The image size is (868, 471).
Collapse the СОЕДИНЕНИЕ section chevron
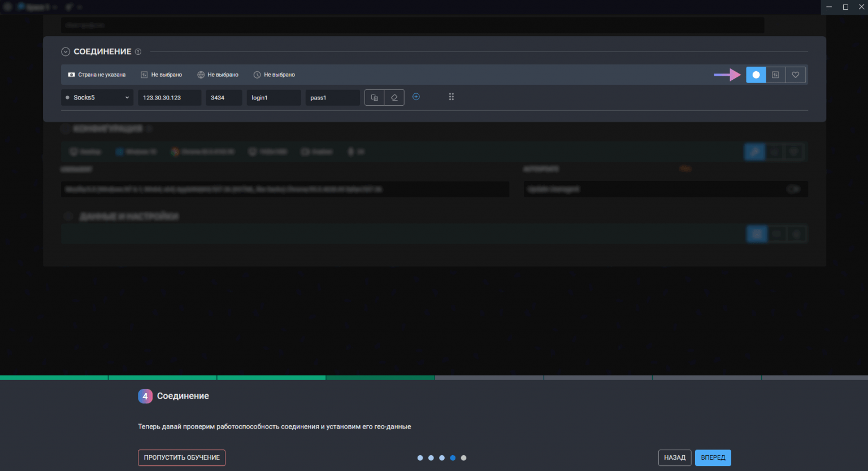pos(66,51)
